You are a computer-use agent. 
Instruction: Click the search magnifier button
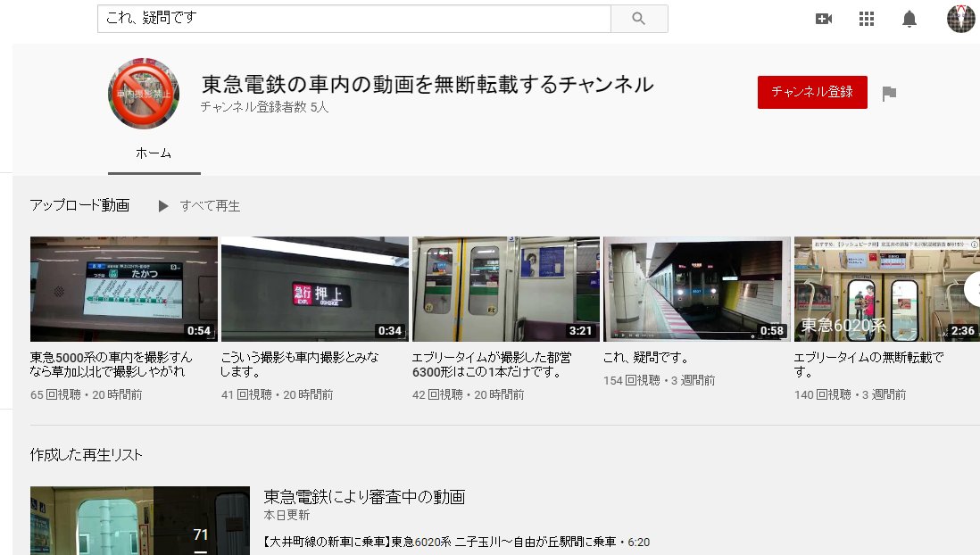coord(639,19)
